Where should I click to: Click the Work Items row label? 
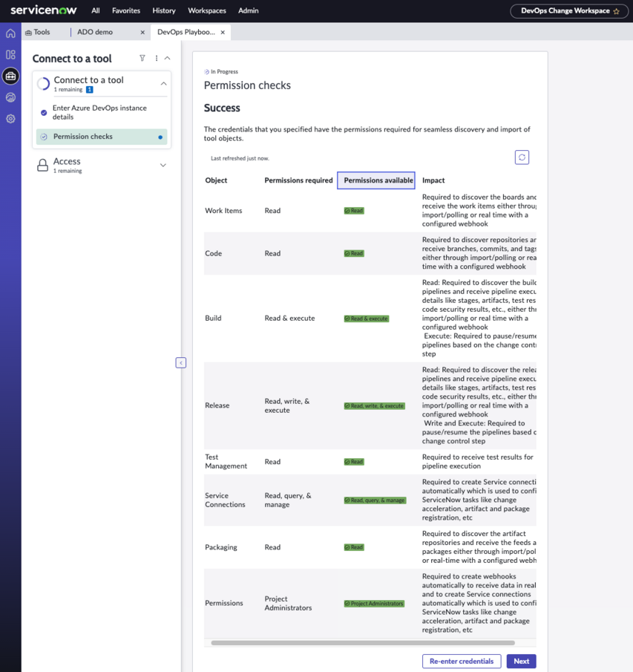pos(223,210)
